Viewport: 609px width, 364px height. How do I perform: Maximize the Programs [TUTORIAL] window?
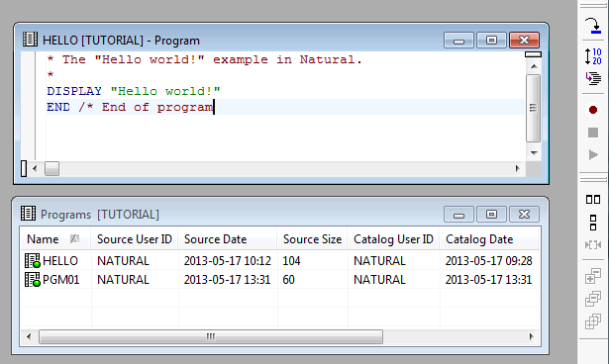[x=491, y=215]
